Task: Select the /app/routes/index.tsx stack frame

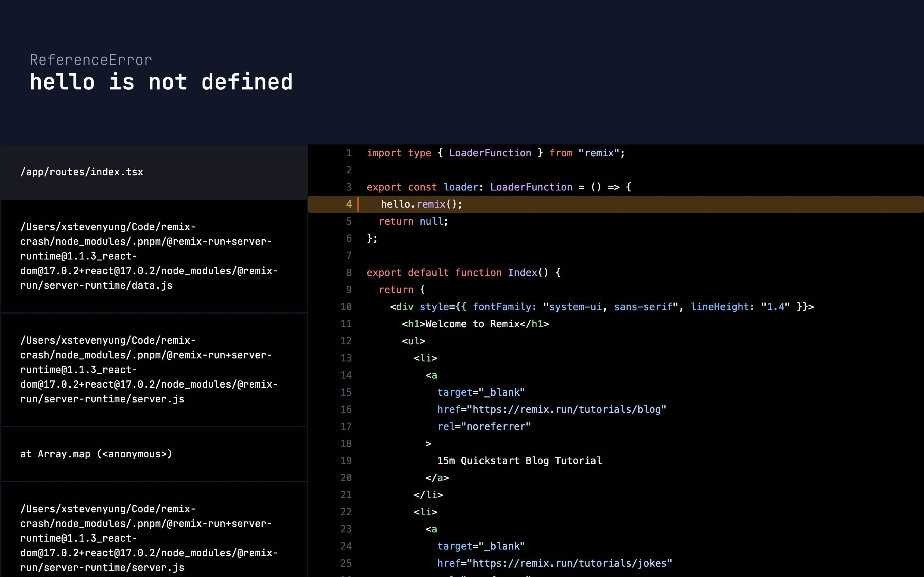Action: point(81,172)
